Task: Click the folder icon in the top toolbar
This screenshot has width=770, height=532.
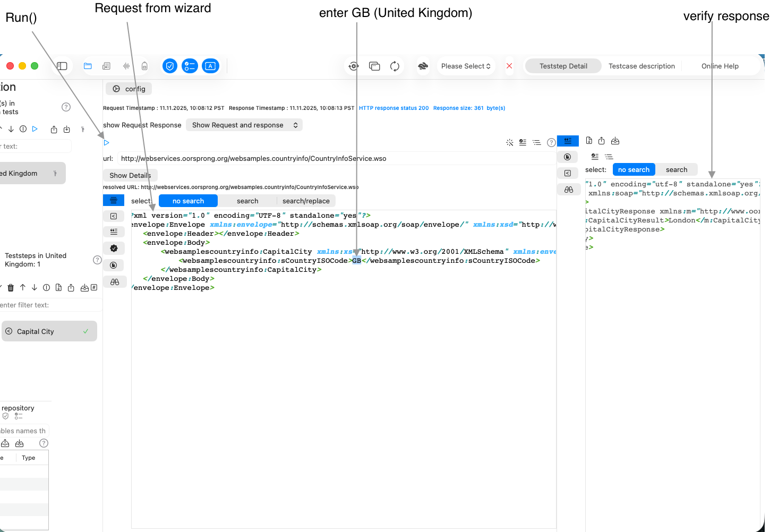Action: coord(88,66)
